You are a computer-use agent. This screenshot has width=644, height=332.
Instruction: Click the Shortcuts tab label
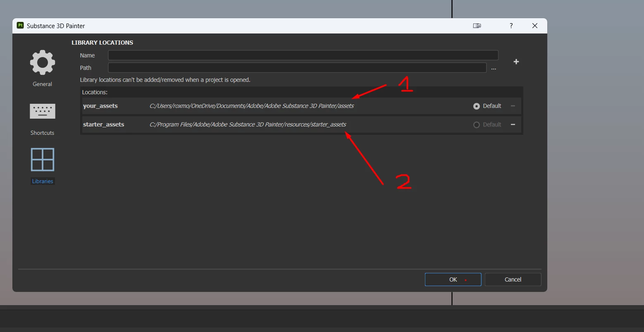[x=42, y=133]
